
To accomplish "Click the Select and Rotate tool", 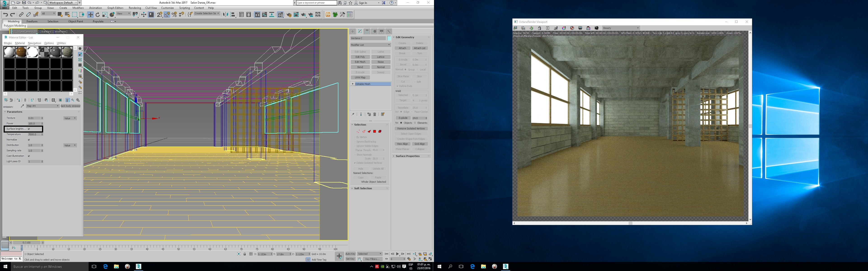I will point(98,14).
